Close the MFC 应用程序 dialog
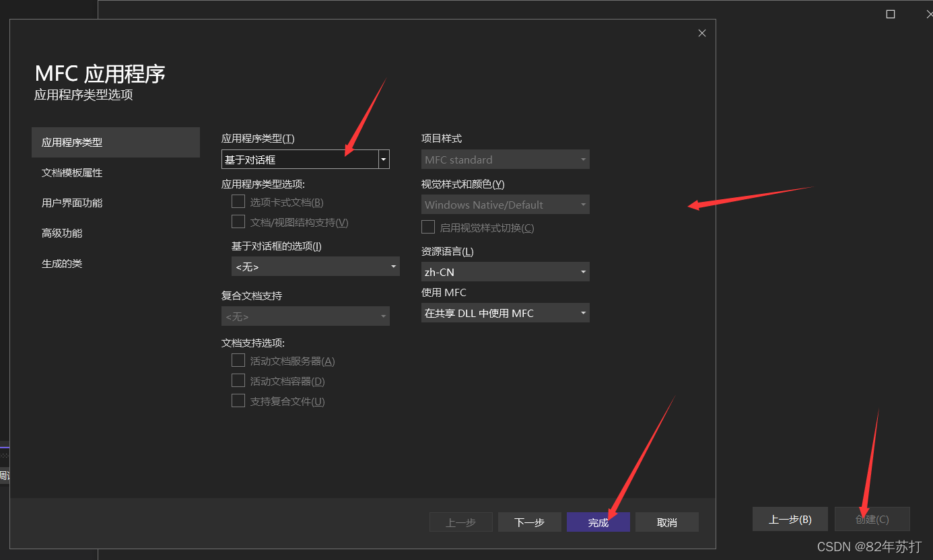The image size is (933, 560). (x=701, y=32)
